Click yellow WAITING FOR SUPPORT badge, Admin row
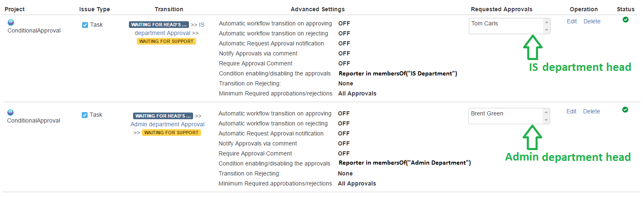The height and width of the screenshot is (198, 644). coord(171,133)
